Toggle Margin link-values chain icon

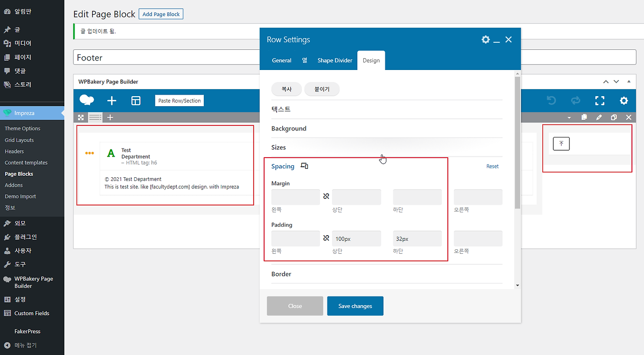pyautogui.click(x=326, y=196)
